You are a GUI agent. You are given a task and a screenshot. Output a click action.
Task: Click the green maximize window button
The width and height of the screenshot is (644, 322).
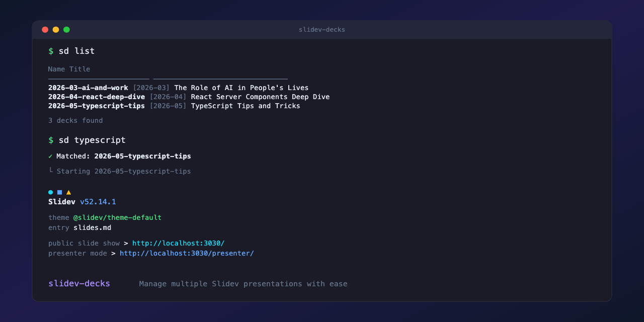(x=66, y=30)
